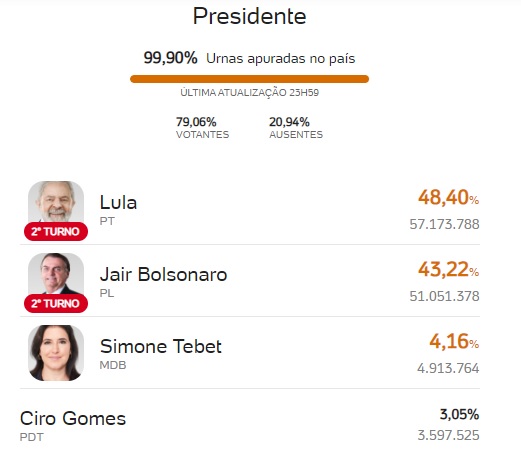Viewport: 521px width, 457px height.
Task: Select the Jair Bolsonaro candidate name
Action: pos(163,274)
